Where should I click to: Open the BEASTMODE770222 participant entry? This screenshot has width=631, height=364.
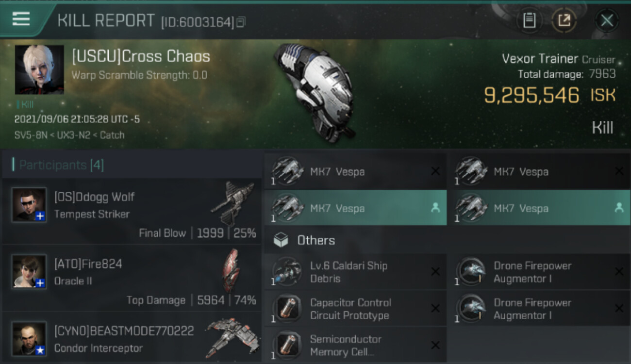[x=131, y=339]
